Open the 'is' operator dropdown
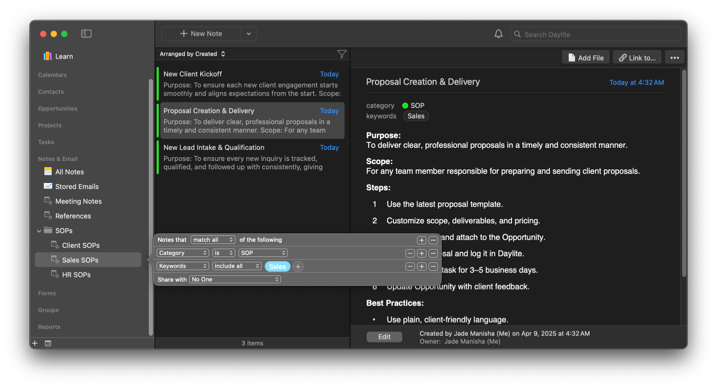 (224, 253)
